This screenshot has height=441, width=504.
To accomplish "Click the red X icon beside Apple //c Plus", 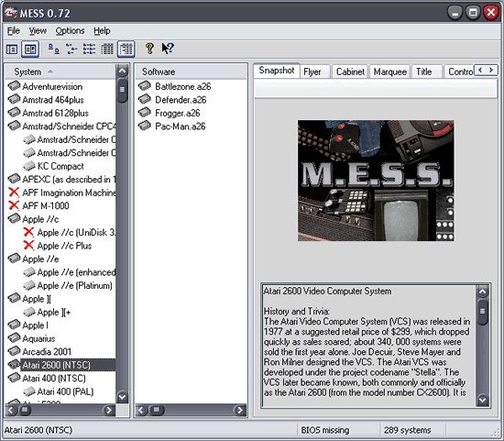I will point(28,246).
